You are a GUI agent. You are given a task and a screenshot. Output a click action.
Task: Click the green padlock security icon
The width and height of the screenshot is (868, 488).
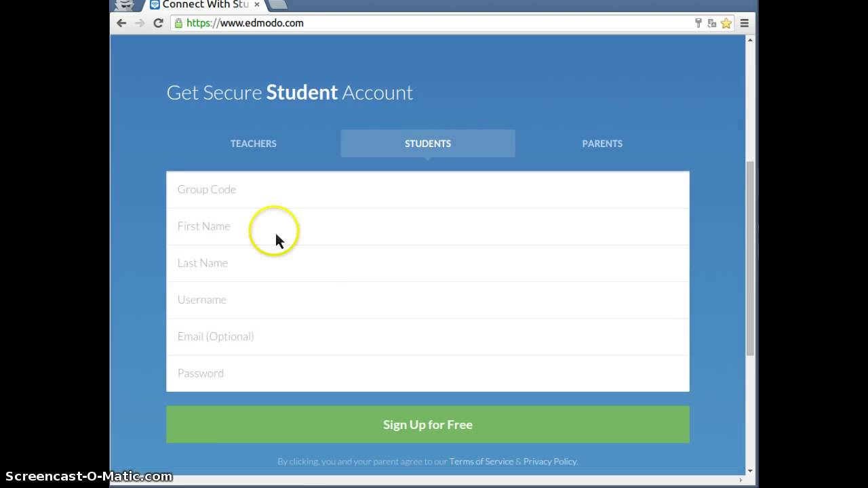coord(178,23)
